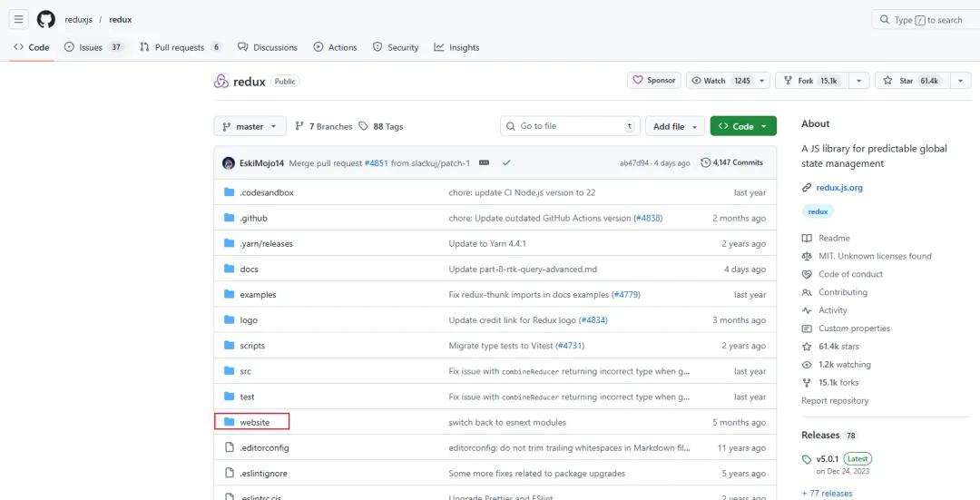Screen dimensions: 980x500
Task: Open the website folder
Action: (255, 422)
